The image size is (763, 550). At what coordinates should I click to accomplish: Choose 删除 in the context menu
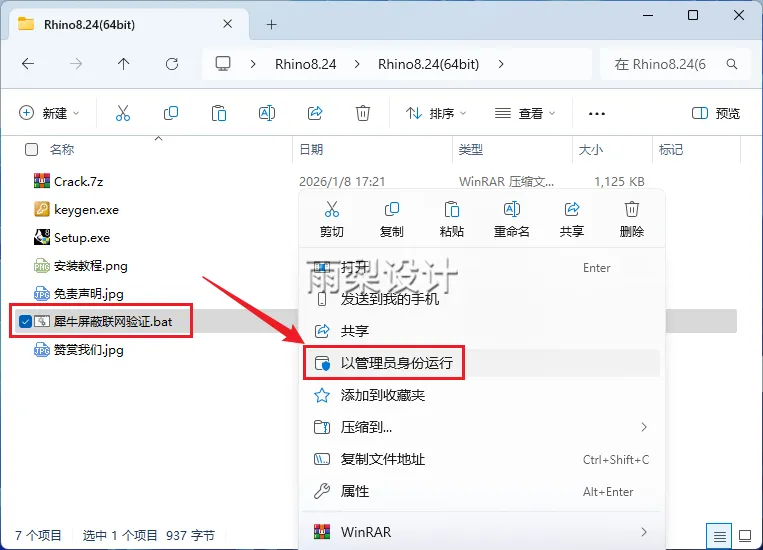(632, 219)
